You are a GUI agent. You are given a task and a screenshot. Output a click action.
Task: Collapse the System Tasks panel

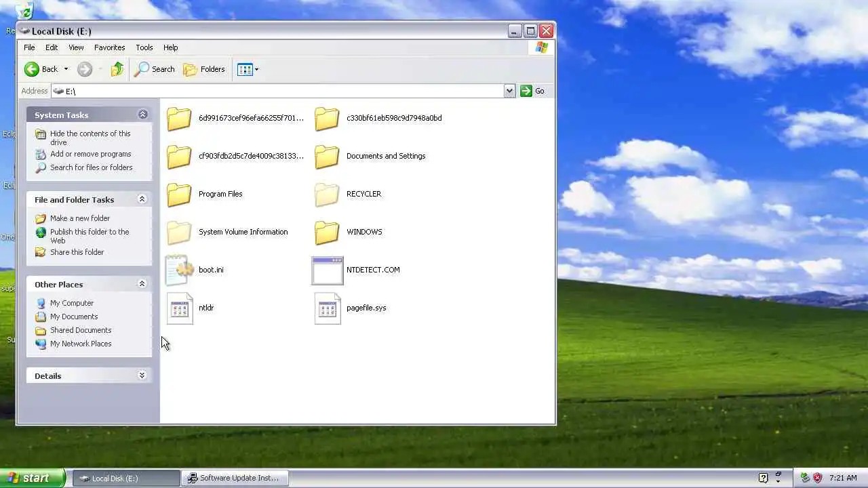pos(142,115)
